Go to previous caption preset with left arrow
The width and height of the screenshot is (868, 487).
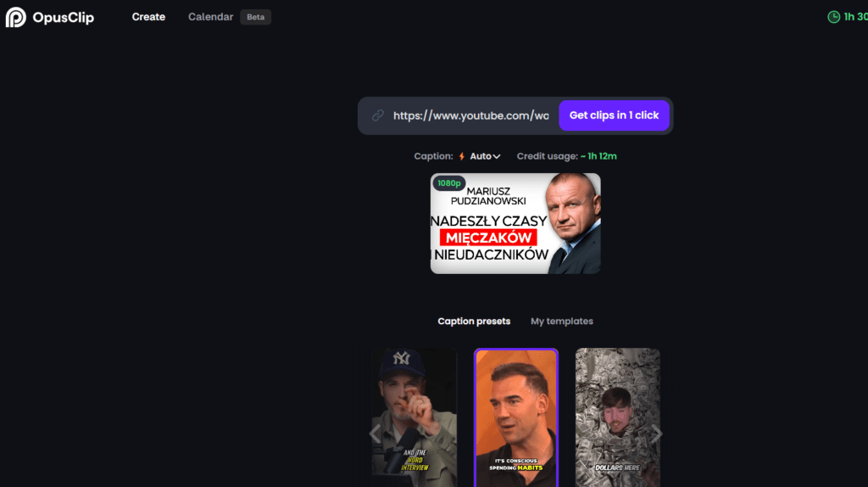(x=376, y=434)
